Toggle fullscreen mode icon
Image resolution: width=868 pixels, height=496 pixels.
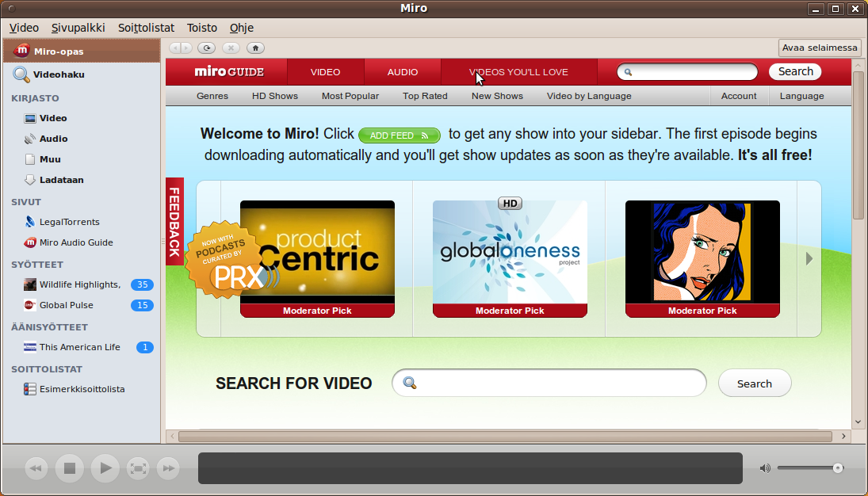click(138, 468)
